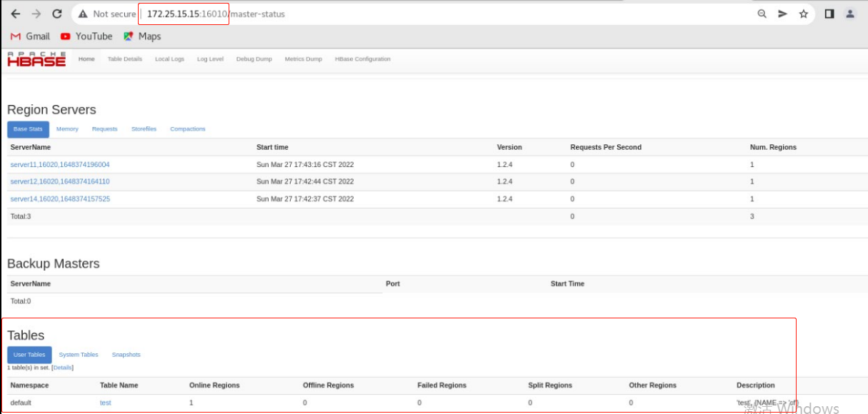Click start time Sun Mar 27 17:42:44 CST 2022
The height and width of the screenshot is (414, 868).
pyautogui.click(x=305, y=182)
